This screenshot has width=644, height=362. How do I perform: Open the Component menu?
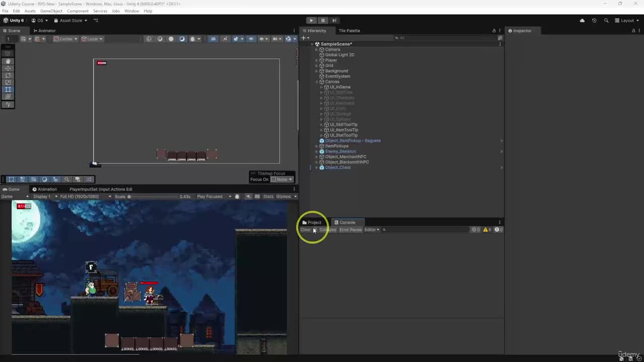click(x=77, y=11)
